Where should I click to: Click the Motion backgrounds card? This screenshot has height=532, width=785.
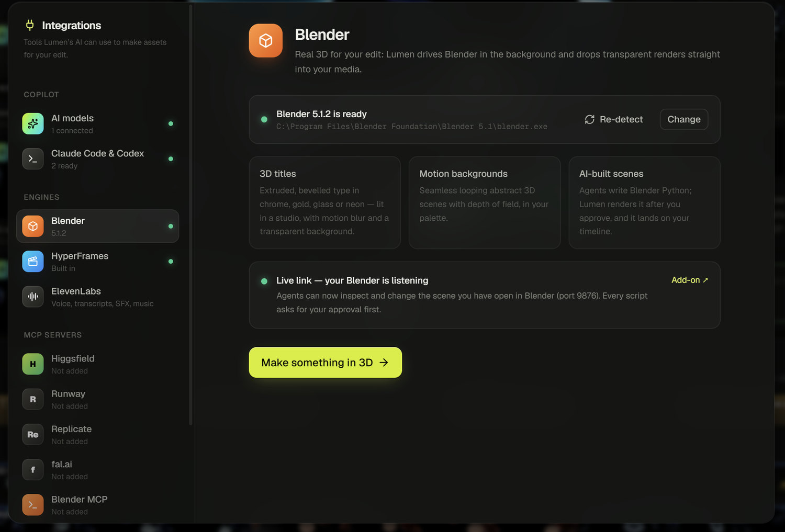coord(485,202)
